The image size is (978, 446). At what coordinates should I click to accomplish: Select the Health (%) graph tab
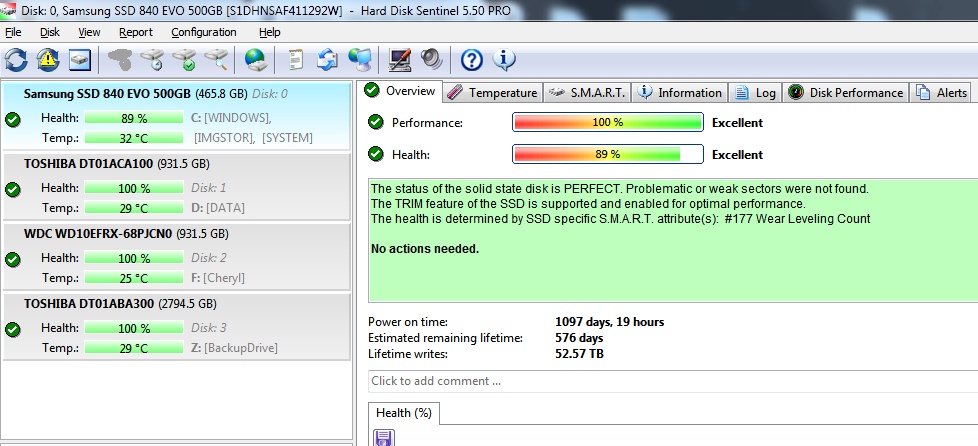click(404, 413)
